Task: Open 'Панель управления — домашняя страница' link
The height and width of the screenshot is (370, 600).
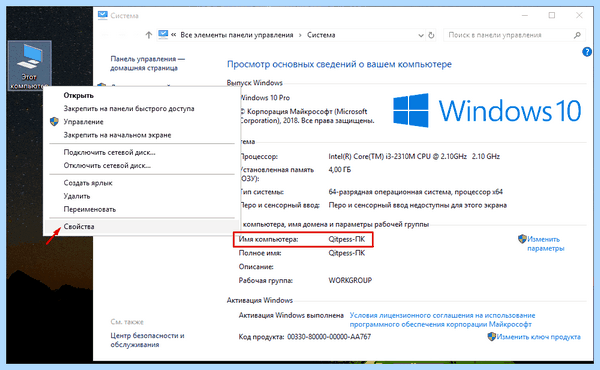Action: (x=148, y=63)
